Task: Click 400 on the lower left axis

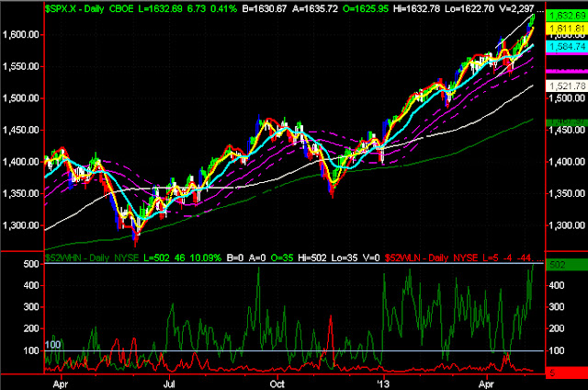Action: [31, 286]
